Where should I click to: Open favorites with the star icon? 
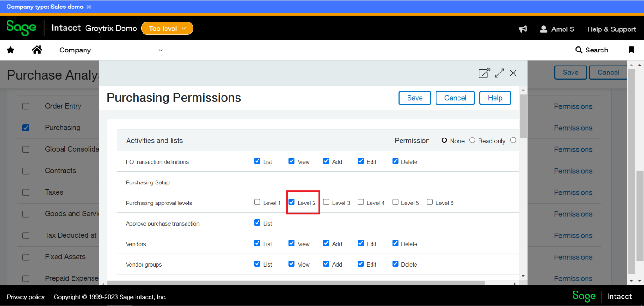(11, 50)
